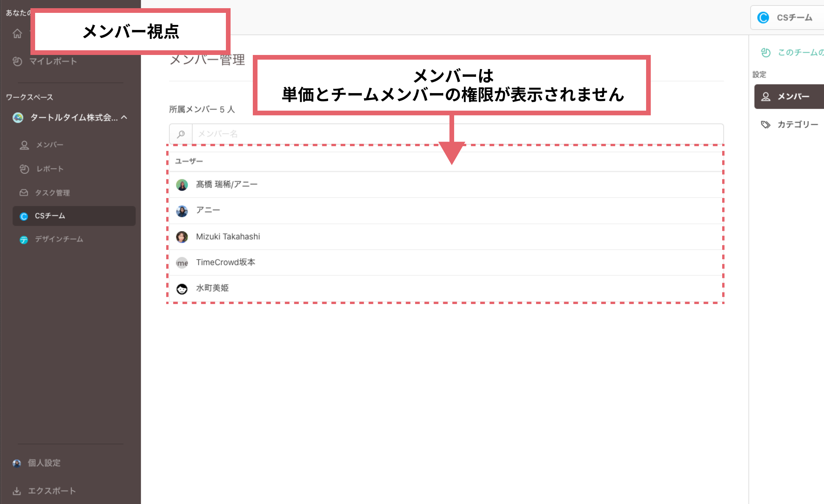This screenshot has width=824, height=504.
Task: Select デザインチーム in sidebar
Action: coord(59,239)
